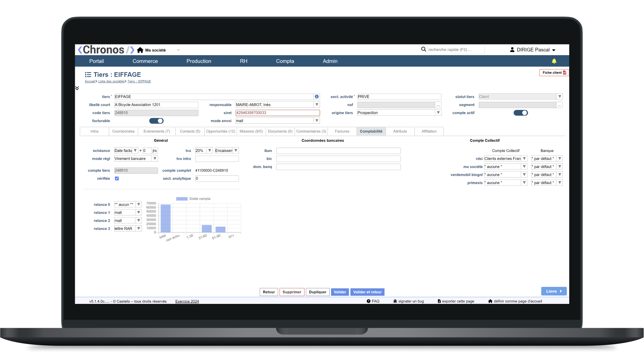
Task: Click the Dupliquer button
Action: click(318, 292)
